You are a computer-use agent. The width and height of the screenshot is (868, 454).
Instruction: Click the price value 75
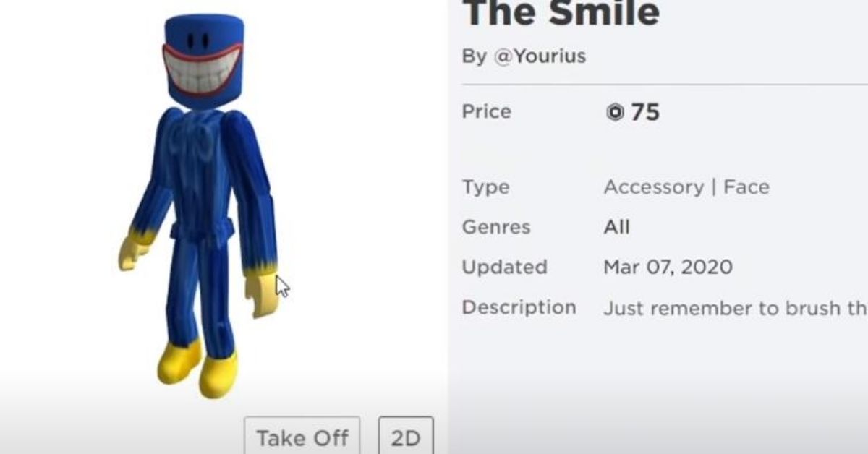(645, 113)
